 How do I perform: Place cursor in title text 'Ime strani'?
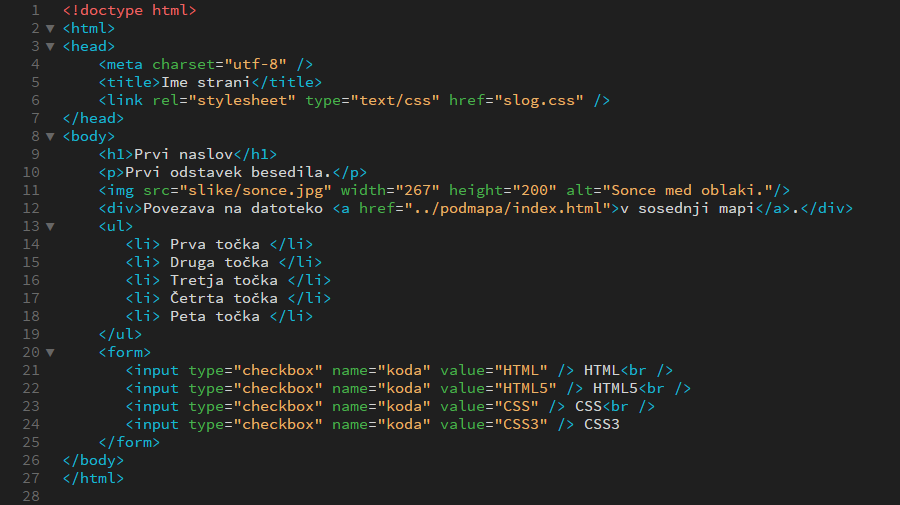pos(205,83)
